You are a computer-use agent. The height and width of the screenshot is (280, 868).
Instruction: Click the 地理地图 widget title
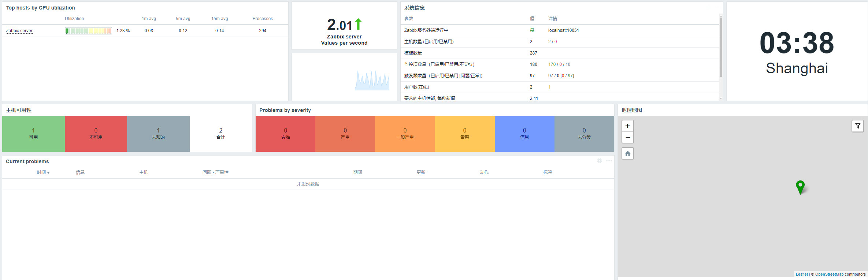(x=631, y=110)
